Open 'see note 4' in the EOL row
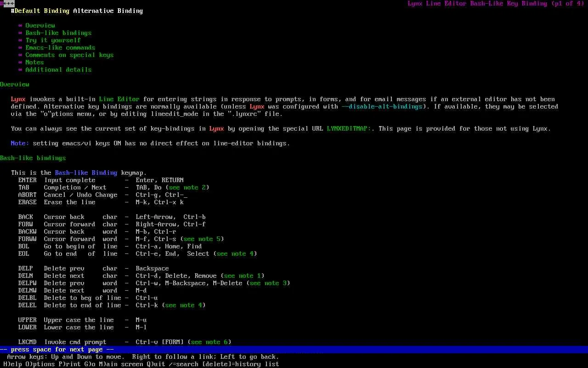588x368 pixels. 235,254
